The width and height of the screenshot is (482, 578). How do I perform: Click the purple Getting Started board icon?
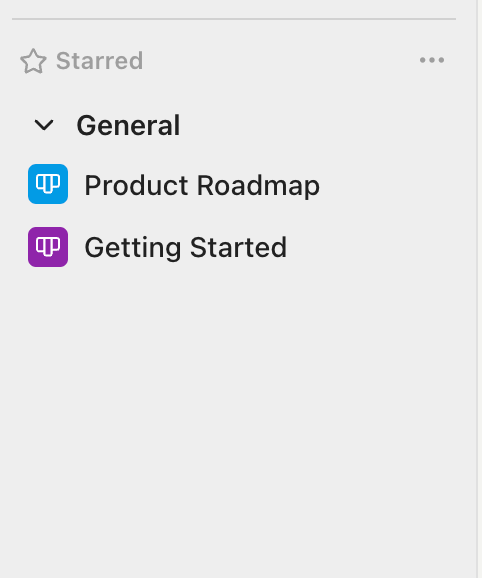pyautogui.click(x=48, y=247)
